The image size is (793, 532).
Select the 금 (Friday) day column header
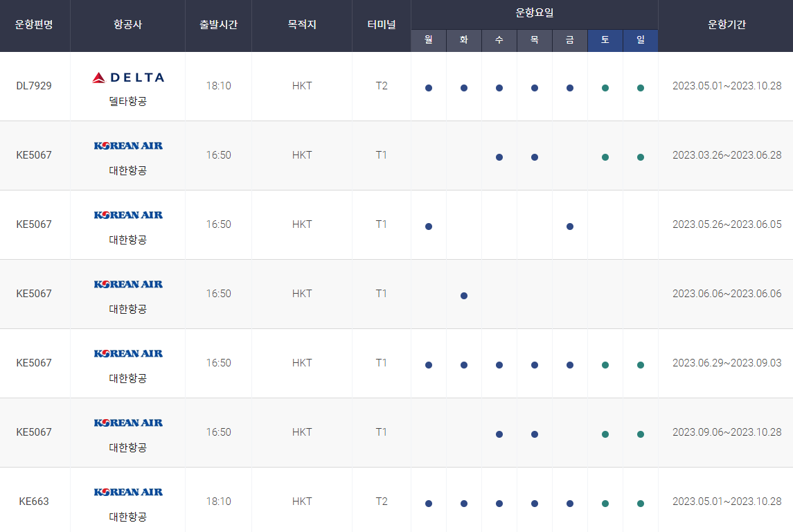(x=570, y=40)
